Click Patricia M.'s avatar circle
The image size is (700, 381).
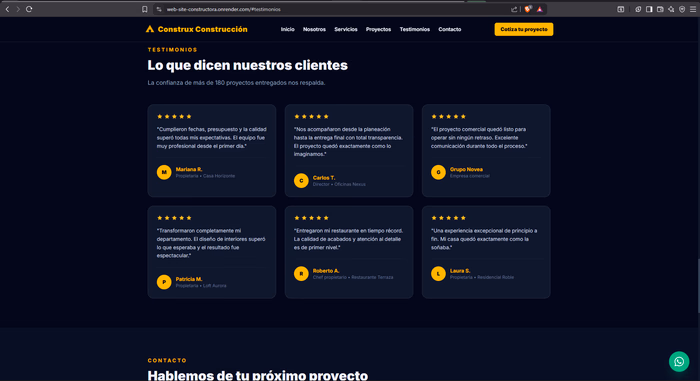tap(164, 282)
